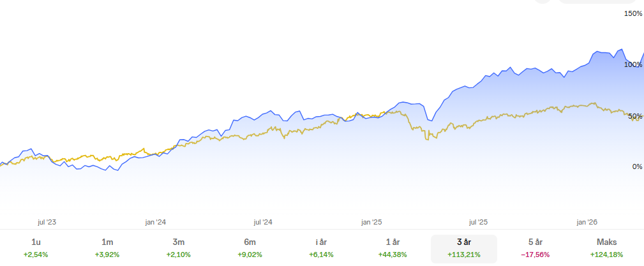Select the 'i år' year-to-date tab

point(321,248)
